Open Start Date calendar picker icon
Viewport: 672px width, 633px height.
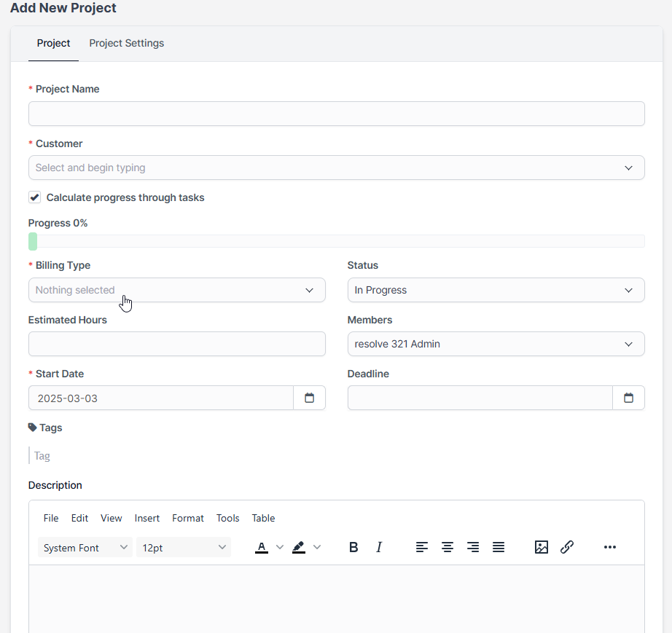(309, 398)
